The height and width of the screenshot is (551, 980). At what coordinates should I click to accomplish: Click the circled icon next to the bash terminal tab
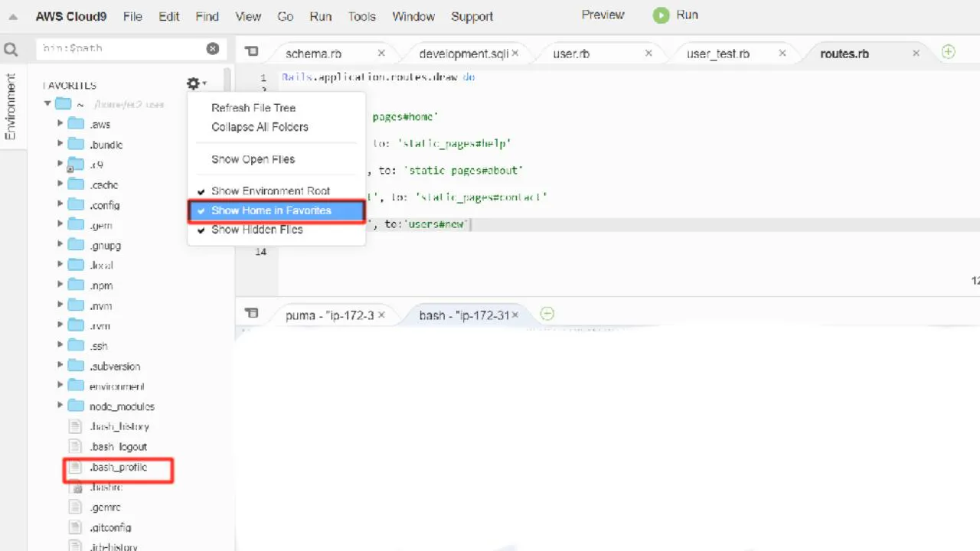(547, 314)
